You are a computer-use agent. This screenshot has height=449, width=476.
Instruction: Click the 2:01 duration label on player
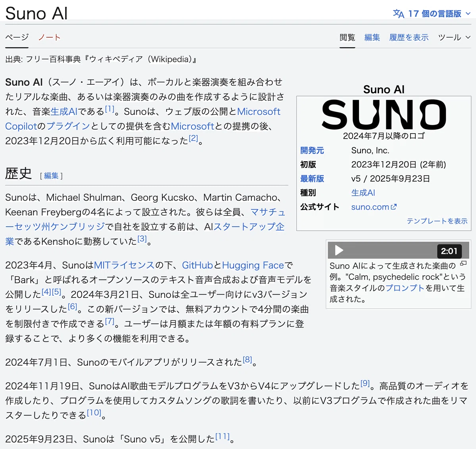coord(449,251)
